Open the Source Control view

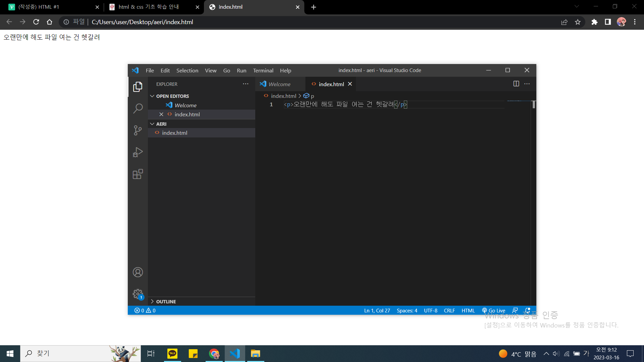coord(138,130)
